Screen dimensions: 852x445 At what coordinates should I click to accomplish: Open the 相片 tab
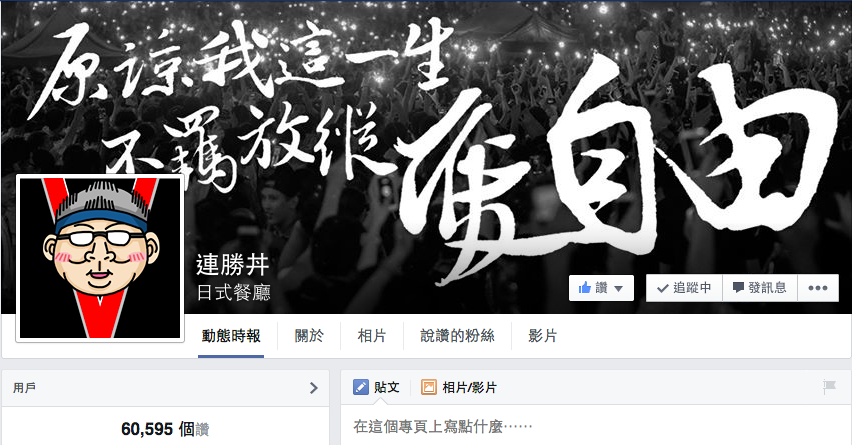[x=372, y=336]
